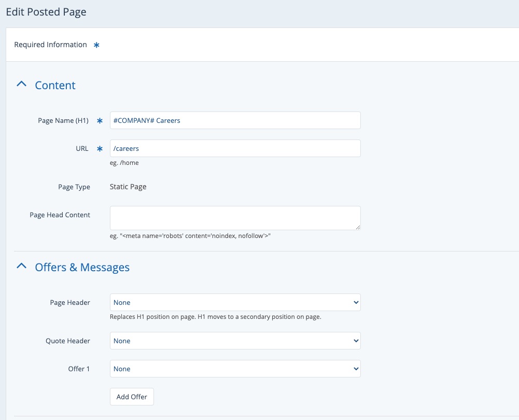Click the Required Information asterisk icon
Image resolution: width=519 pixels, height=420 pixels.
(x=96, y=45)
